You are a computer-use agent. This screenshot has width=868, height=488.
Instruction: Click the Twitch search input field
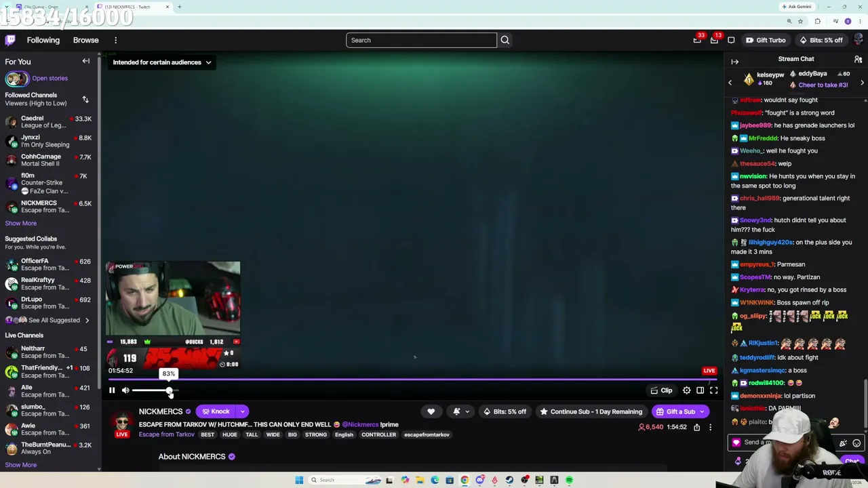(x=421, y=40)
